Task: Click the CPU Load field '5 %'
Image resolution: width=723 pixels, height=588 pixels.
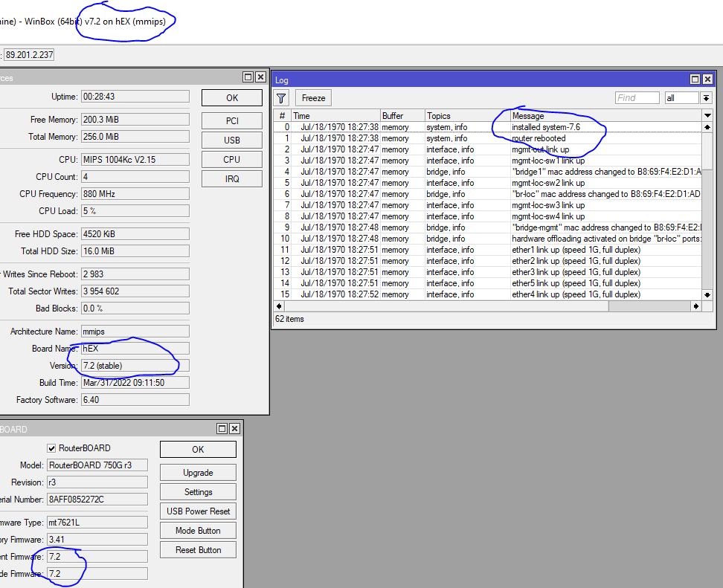Action: (x=135, y=211)
